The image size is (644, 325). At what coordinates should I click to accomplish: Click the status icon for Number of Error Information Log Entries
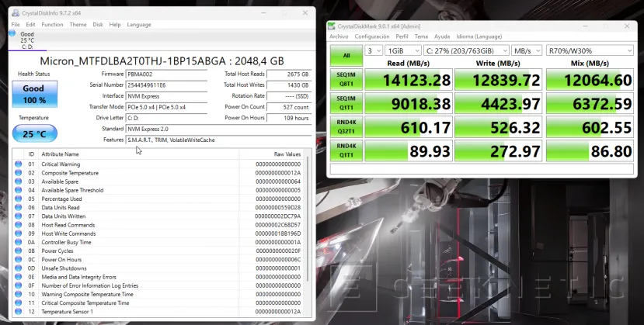pyautogui.click(x=18, y=285)
